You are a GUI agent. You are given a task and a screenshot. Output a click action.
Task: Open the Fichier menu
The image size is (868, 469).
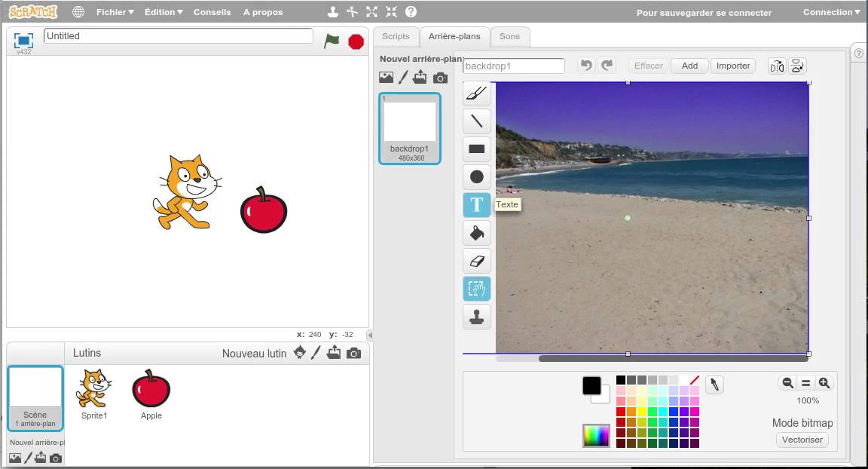pos(115,11)
